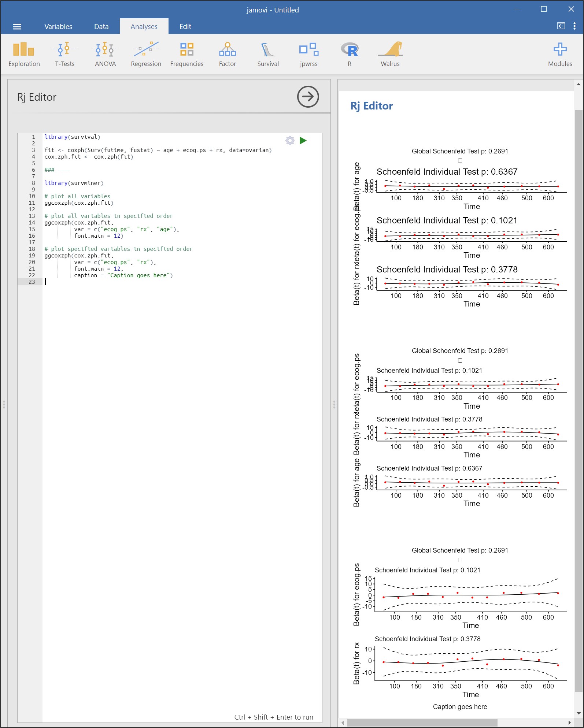The height and width of the screenshot is (728, 584).
Task: Open the ANOVA analyses menu
Action: [105, 54]
